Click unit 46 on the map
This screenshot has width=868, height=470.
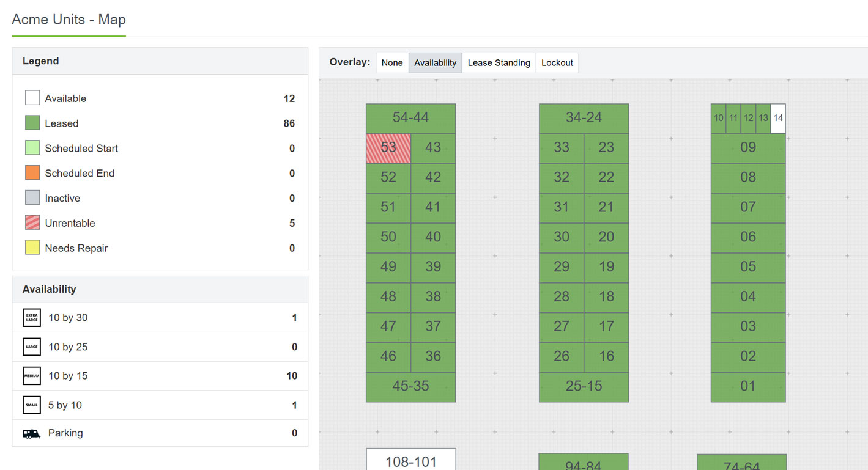click(388, 357)
